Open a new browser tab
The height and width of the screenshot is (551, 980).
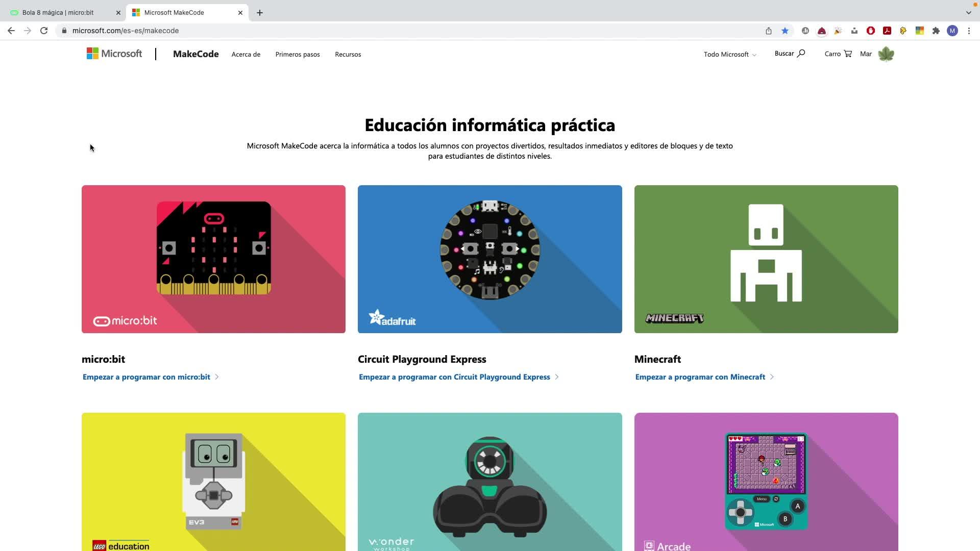point(260,13)
